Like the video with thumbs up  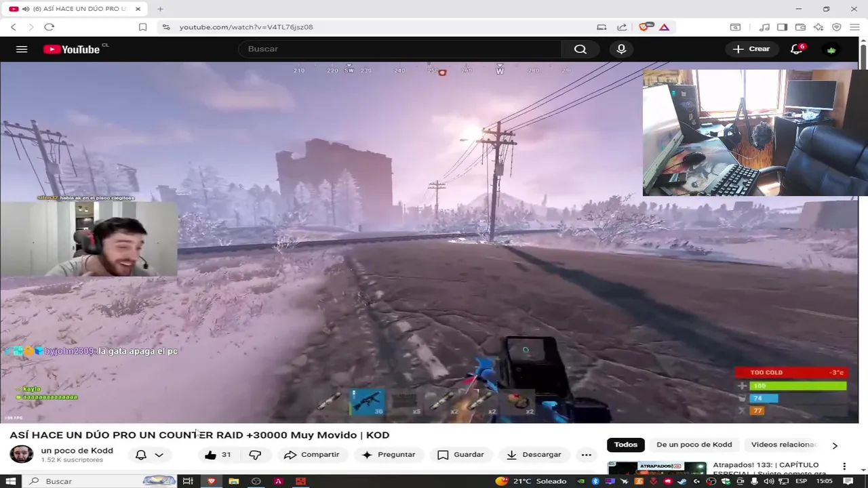pyautogui.click(x=218, y=455)
